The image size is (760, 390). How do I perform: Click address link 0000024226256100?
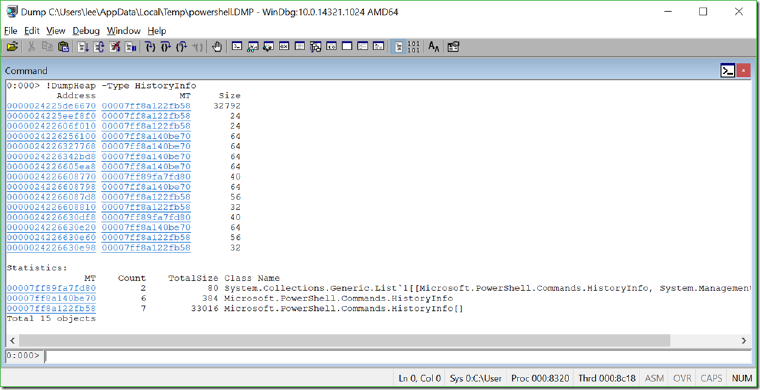(51, 137)
